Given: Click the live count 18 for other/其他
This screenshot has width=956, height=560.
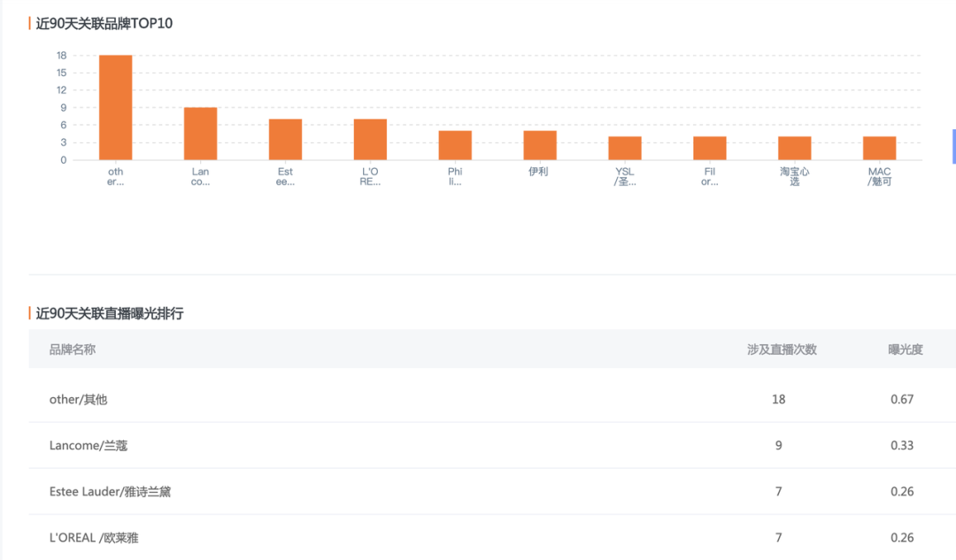Looking at the screenshot, I should [779, 399].
